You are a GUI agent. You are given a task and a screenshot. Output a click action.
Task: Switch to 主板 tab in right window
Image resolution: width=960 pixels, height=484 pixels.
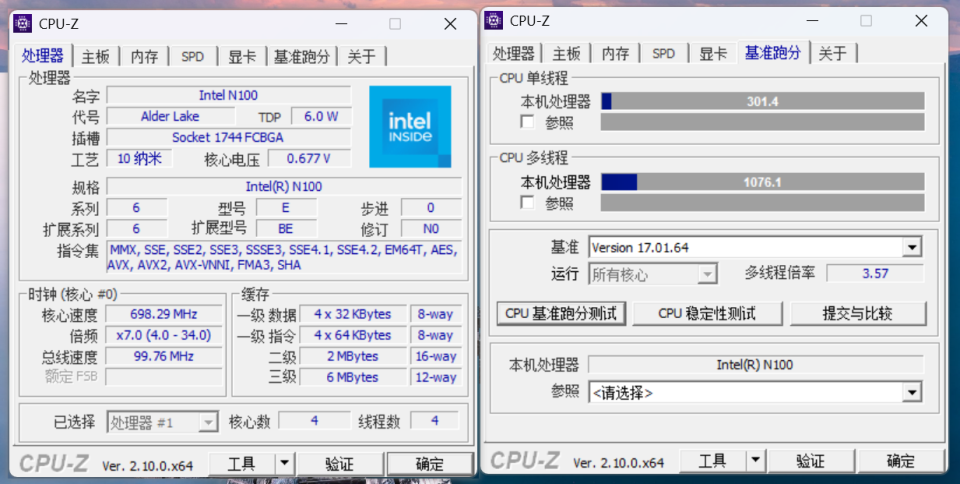coord(566,53)
